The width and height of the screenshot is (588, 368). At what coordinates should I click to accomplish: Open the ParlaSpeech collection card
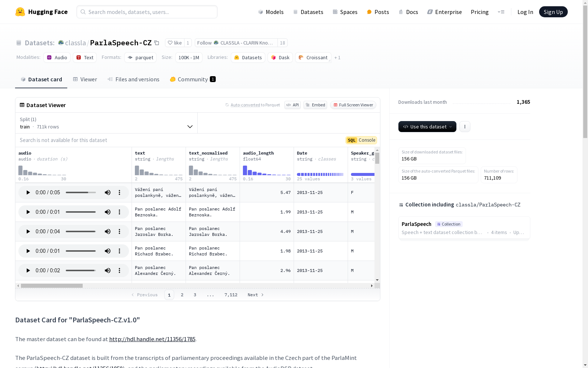[464, 228]
